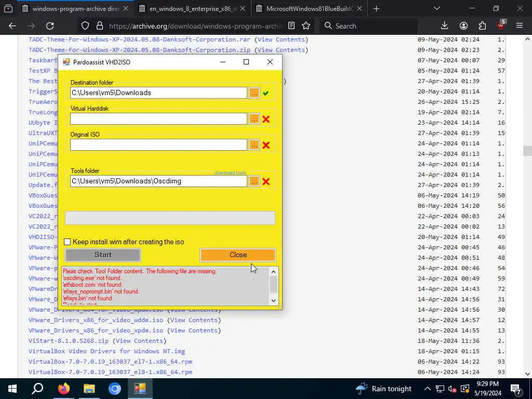Viewport: 532px width, 399px height.
Task: Open the download tools link
Action: click(x=230, y=172)
